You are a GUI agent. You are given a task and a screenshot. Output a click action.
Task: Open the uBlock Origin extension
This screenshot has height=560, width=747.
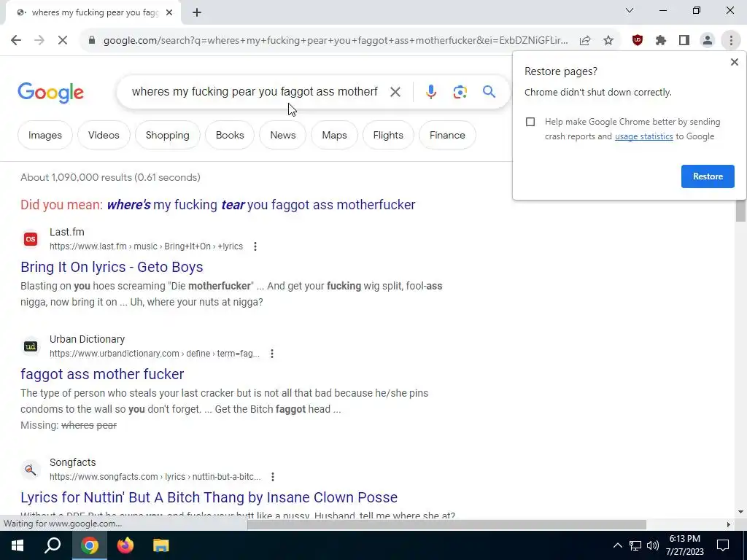638,41
